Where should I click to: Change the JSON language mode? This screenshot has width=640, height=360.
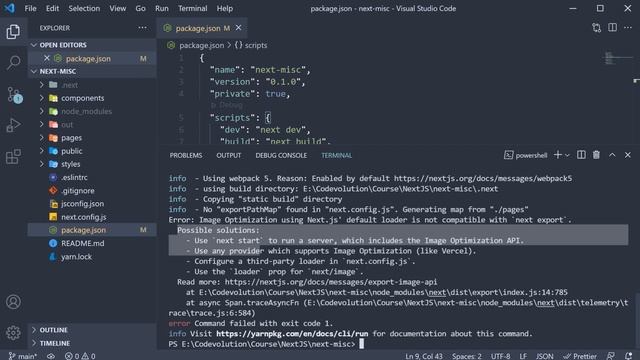click(x=544, y=356)
